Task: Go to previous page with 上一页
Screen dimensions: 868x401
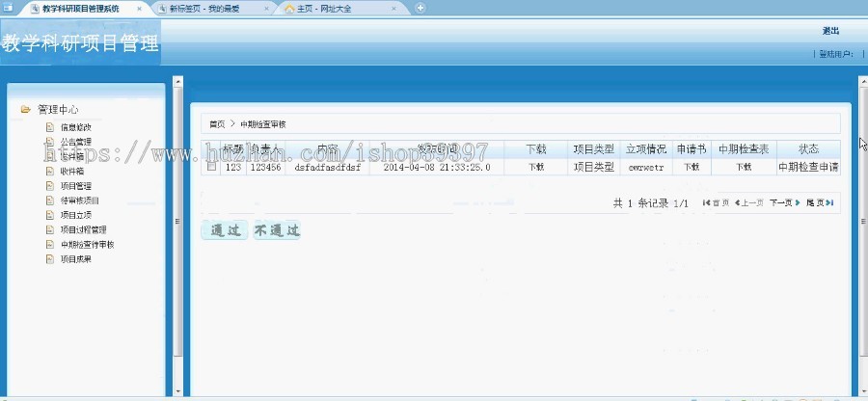Action: pyautogui.click(x=749, y=203)
